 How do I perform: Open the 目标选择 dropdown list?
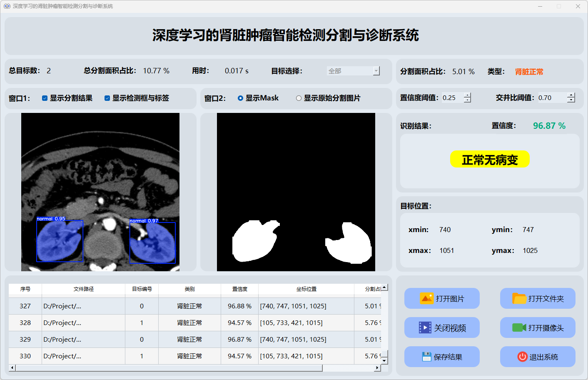376,71
